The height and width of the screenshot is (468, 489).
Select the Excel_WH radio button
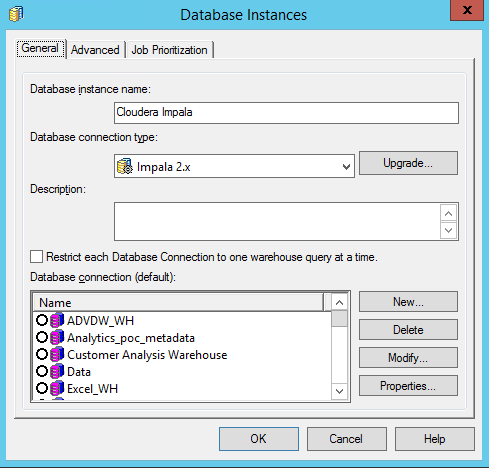[42, 388]
